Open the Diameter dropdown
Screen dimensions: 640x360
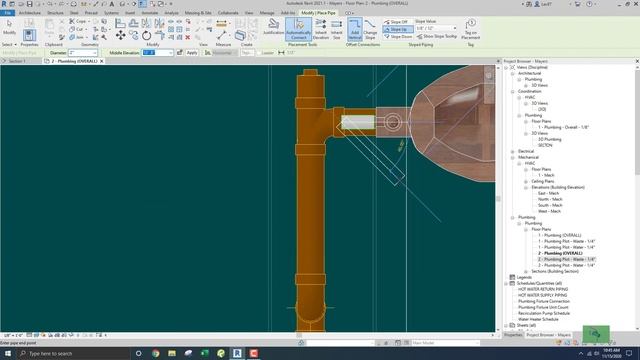[x=95, y=53]
